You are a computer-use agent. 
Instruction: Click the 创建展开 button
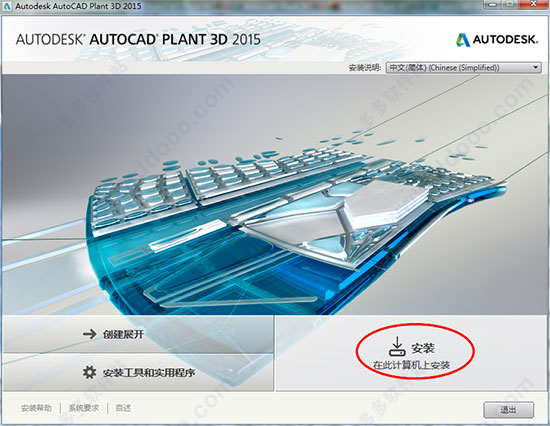[138, 334]
